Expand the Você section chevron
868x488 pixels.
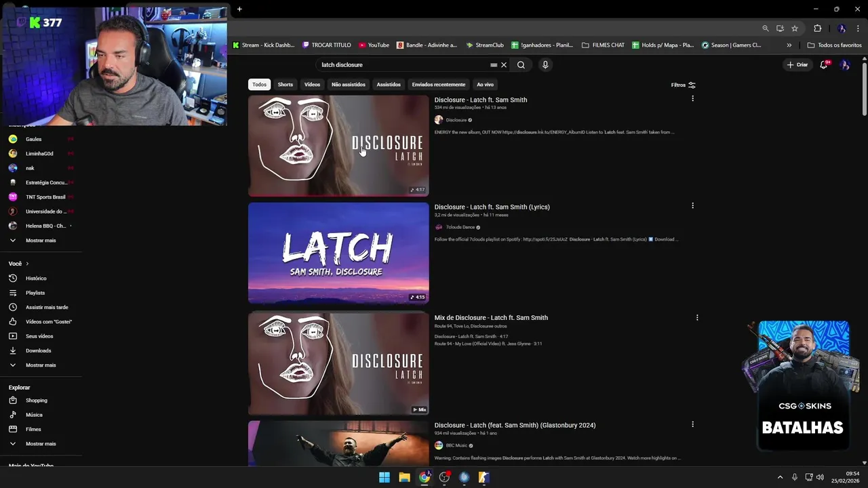(x=28, y=264)
